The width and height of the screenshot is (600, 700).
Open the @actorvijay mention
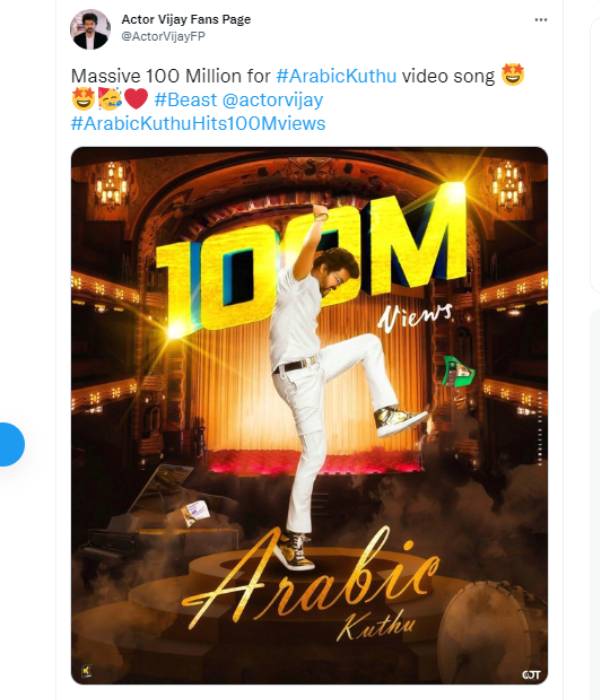[272, 100]
